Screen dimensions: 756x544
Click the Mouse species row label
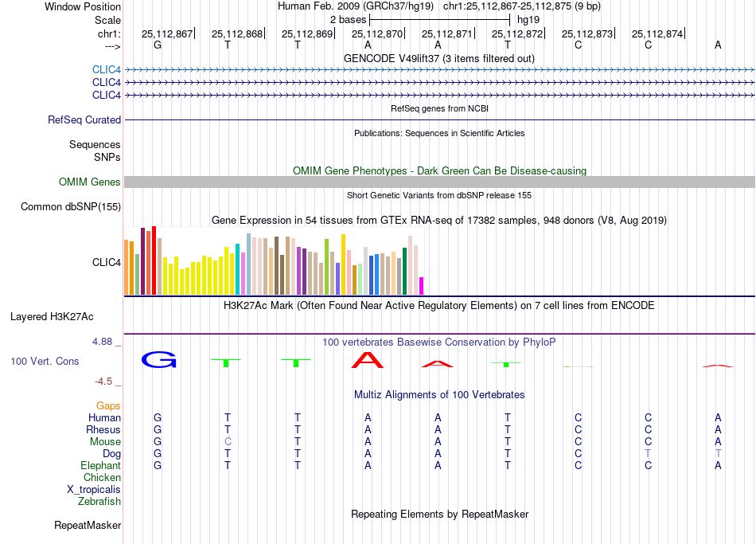click(105, 442)
